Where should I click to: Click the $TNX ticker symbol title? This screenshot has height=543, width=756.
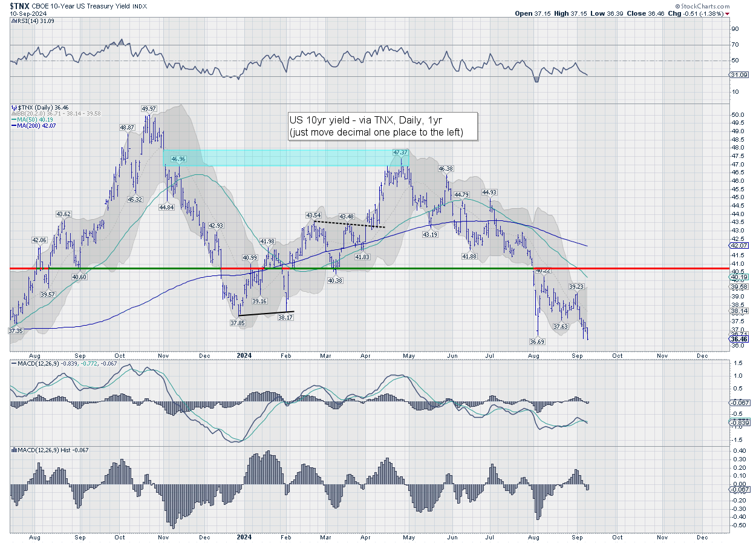tap(19, 4)
